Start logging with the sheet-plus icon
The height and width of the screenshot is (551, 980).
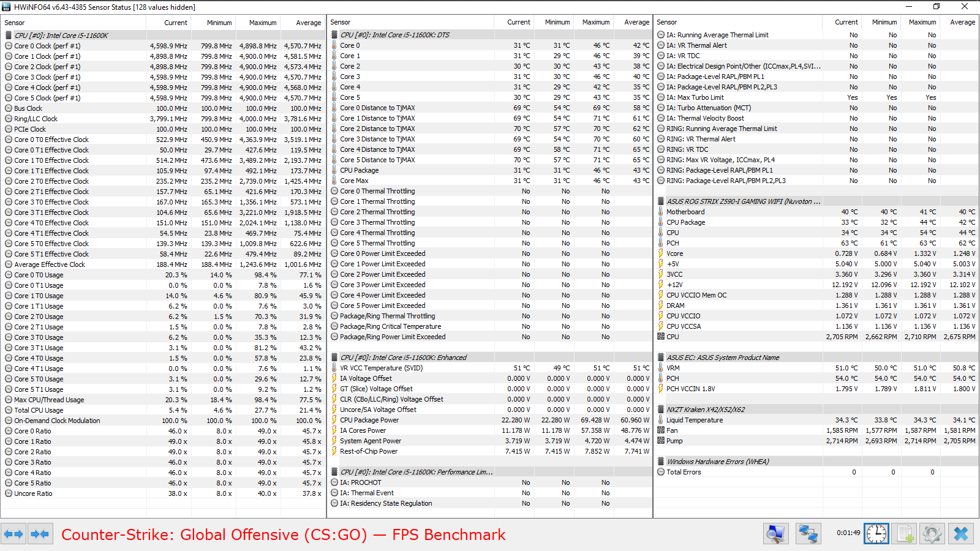(905, 534)
